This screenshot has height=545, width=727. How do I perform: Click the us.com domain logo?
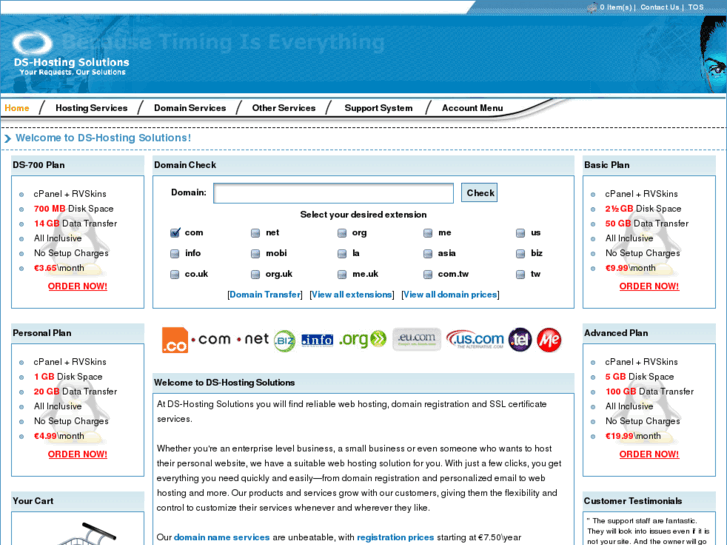[475, 339]
